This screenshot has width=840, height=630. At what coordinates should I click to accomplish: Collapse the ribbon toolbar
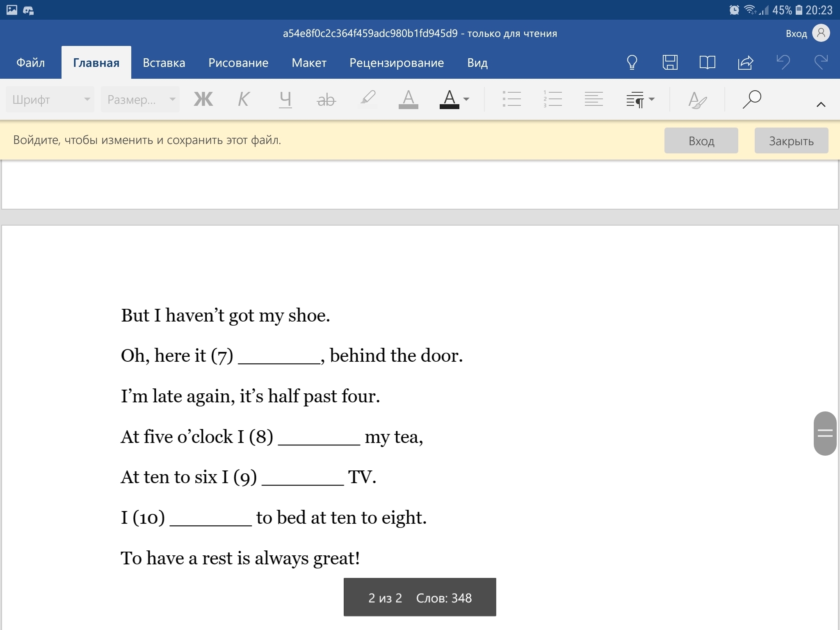point(821,105)
